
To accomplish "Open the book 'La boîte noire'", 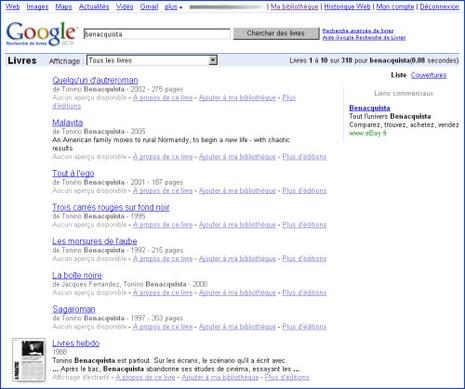I will pos(77,275).
